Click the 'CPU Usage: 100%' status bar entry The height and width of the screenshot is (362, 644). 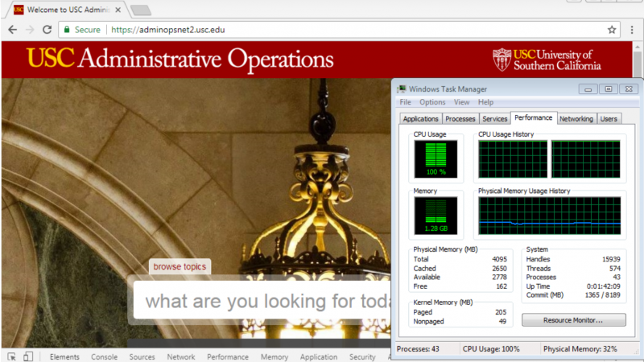(x=491, y=349)
